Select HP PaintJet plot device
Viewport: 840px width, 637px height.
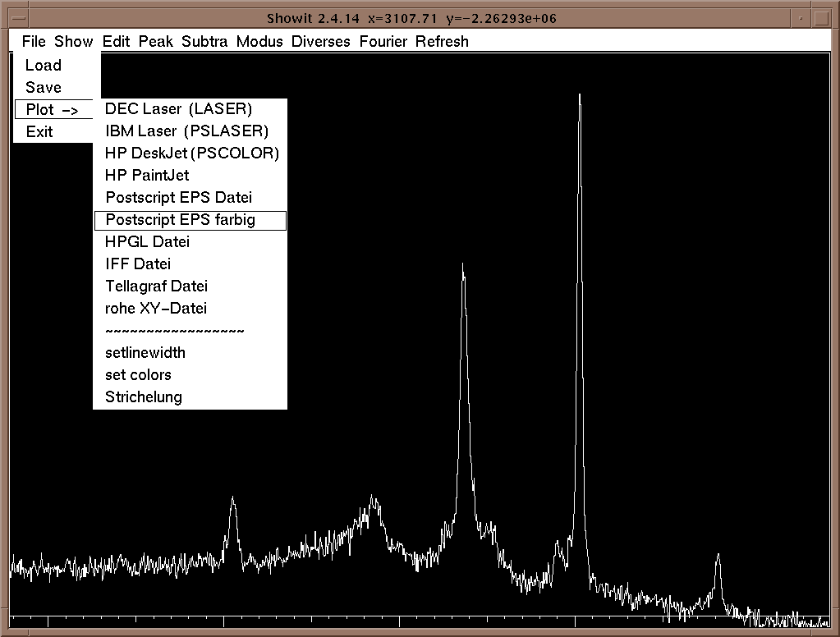[x=148, y=176]
